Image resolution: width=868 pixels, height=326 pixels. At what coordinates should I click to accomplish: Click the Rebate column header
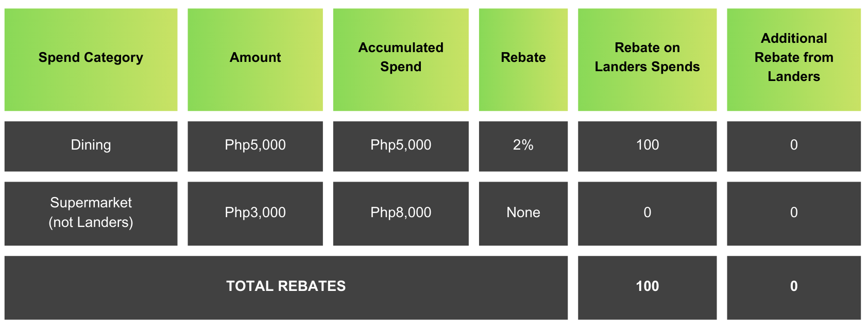[523, 58]
